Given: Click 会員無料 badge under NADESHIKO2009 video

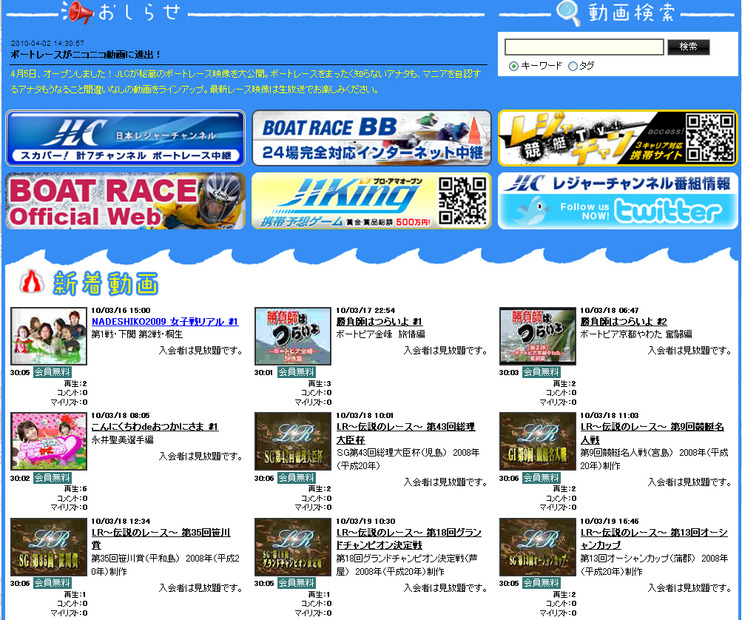Looking at the screenshot, I should click(x=53, y=372).
